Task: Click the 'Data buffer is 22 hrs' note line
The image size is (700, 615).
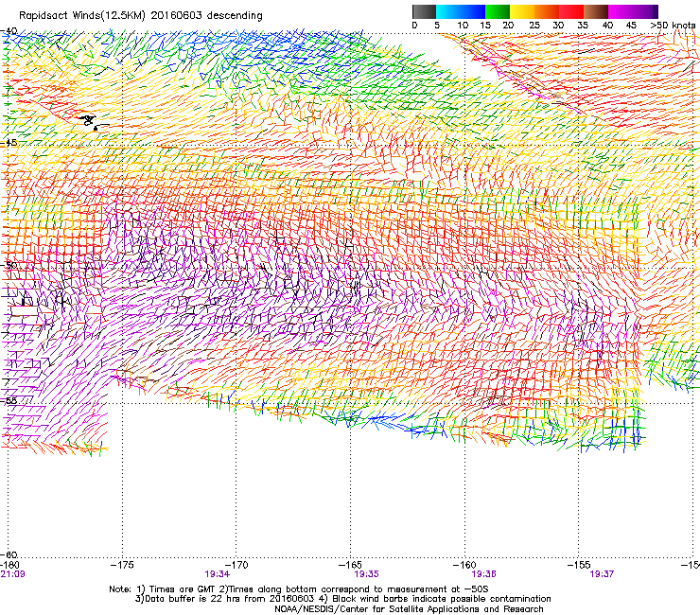Action: [342, 599]
